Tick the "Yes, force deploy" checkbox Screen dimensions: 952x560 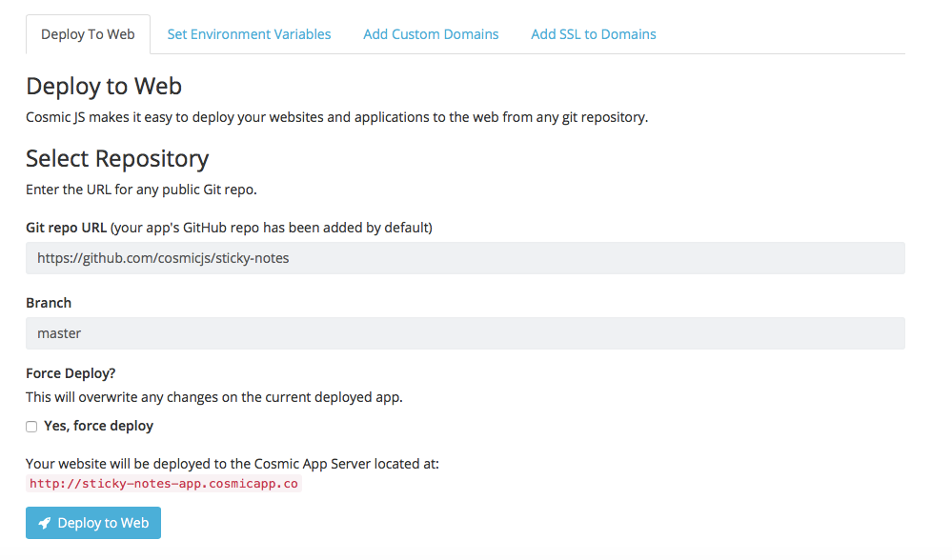31,427
